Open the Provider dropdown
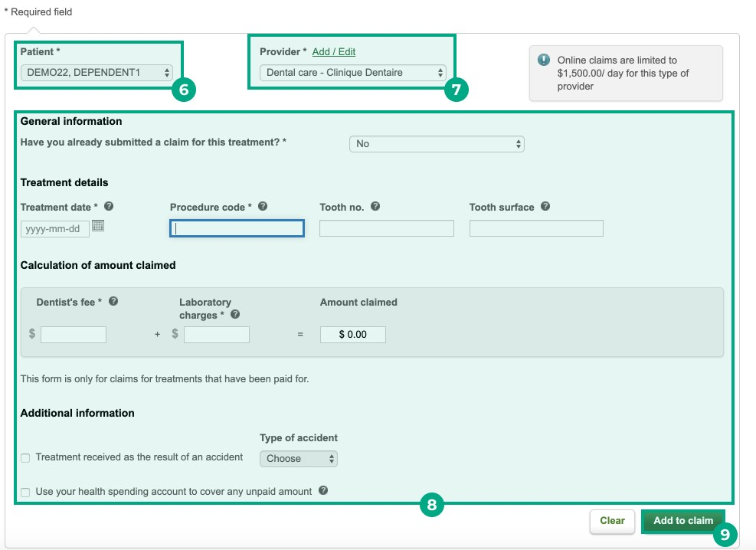756x550 pixels. [352, 73]
